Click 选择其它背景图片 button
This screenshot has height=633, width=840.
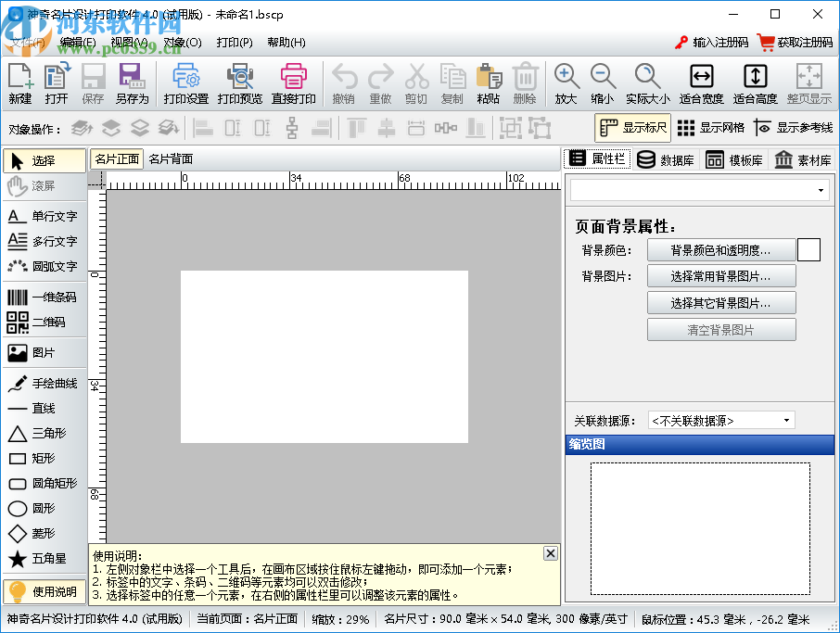pyautogui.click(x=721, y=303)
